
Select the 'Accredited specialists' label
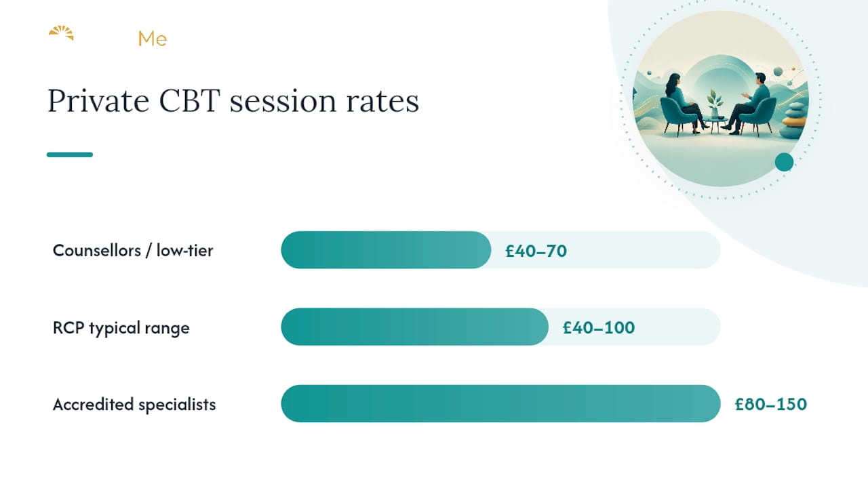point(134,405)
